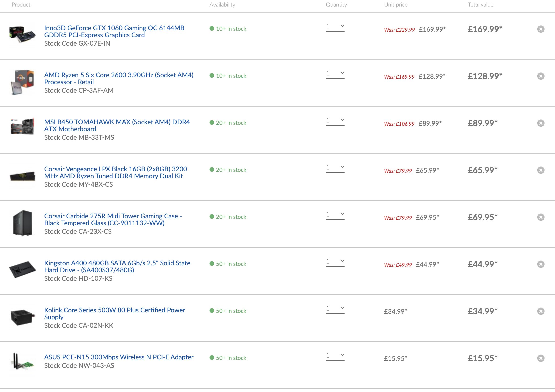
Task: Remove the Corsair Carbide 275R case item
Action: coord(541,217)
